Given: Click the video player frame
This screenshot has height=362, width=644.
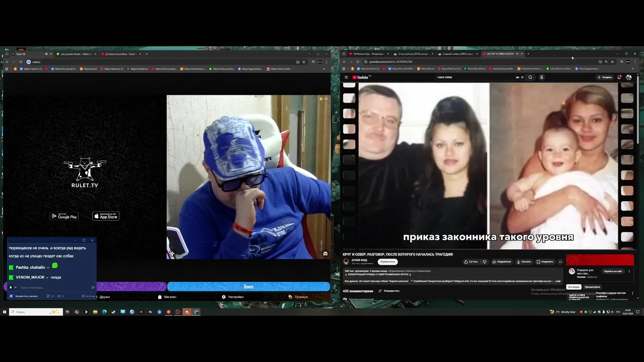Looking at the screenshot, I should coord(488,166).
